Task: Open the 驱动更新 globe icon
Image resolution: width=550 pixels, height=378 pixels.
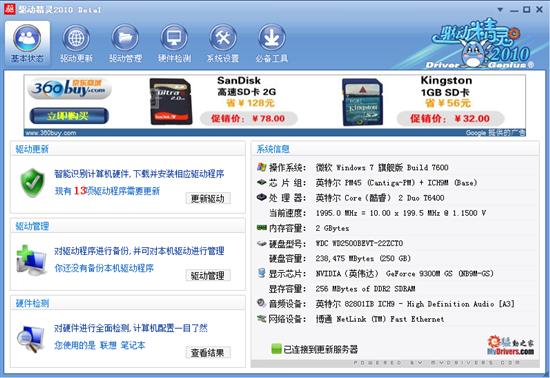Action: click(x=76, y=38)
